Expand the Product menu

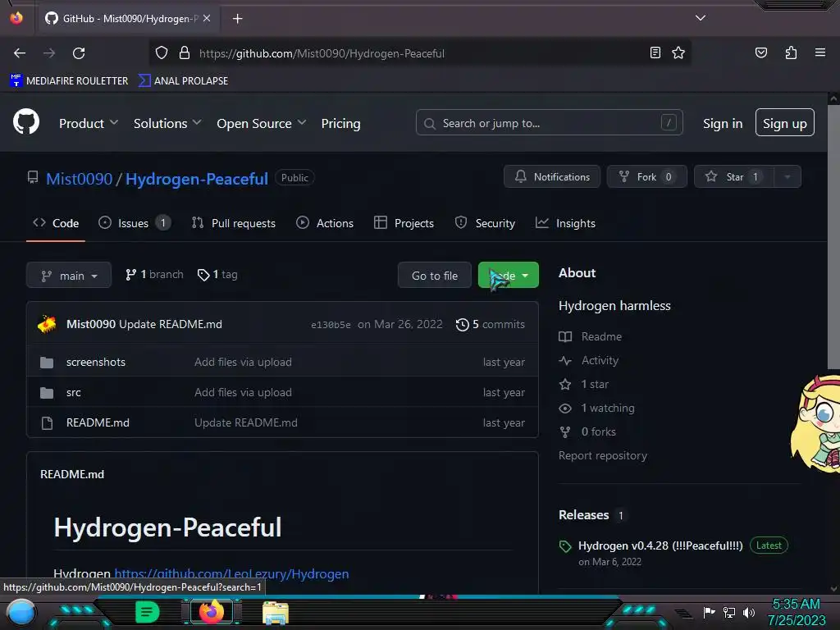[89, 123]
